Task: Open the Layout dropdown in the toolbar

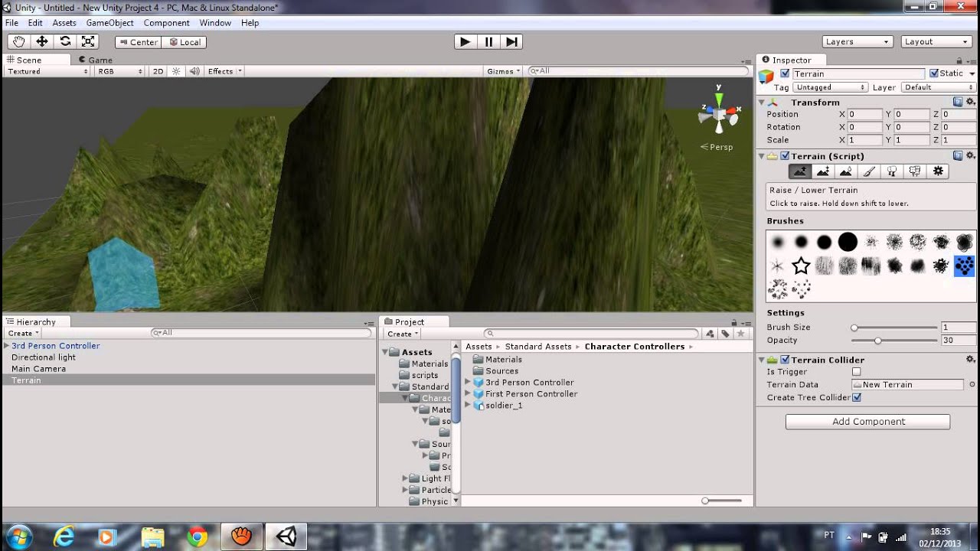Action: tap(936, 42)
